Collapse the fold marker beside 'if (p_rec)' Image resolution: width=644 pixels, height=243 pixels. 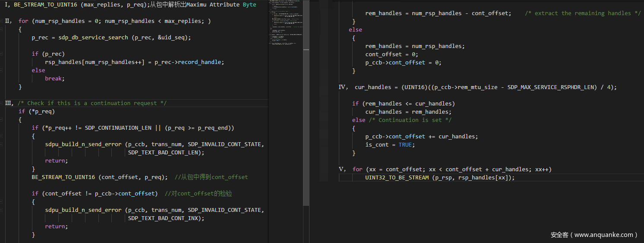point(1,54)
